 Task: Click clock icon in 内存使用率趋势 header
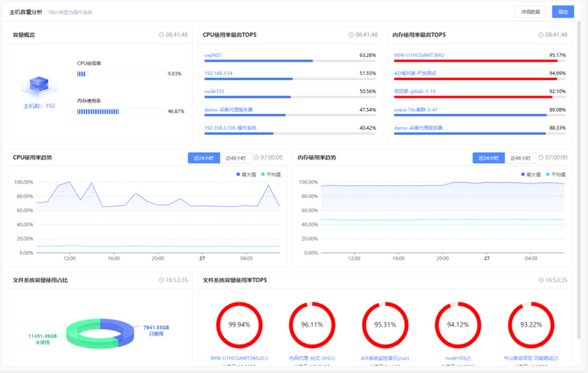click(541, 158)
